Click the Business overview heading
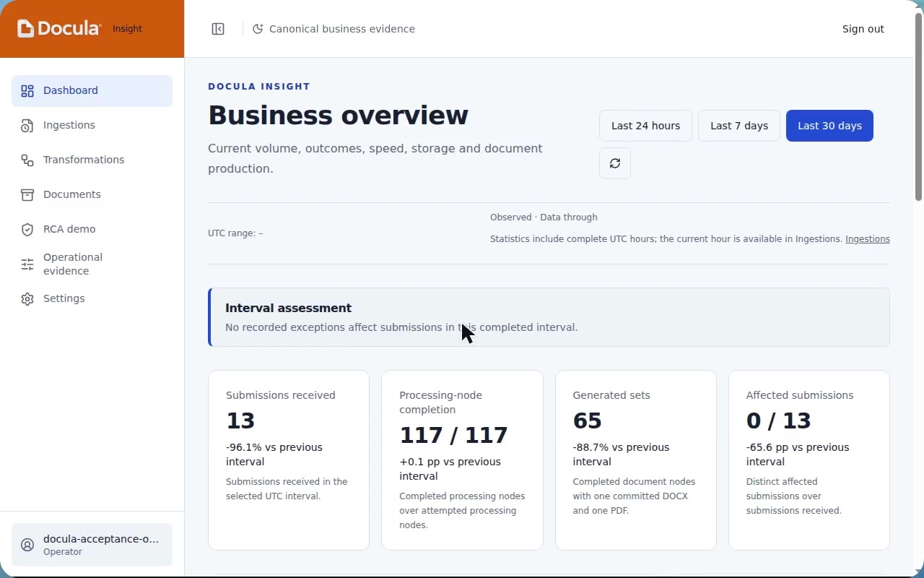 pyautogui.click(x=338, y=116)
